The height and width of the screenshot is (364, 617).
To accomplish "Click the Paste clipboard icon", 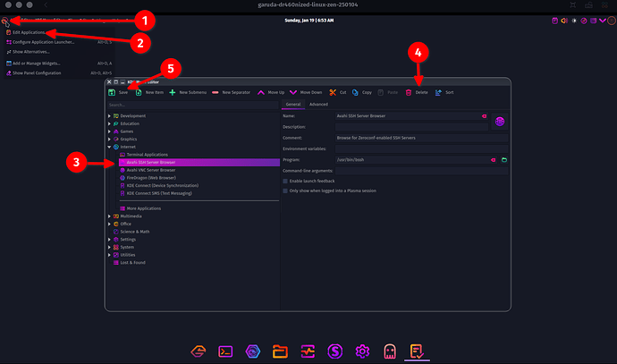I will tap(381, 92).
